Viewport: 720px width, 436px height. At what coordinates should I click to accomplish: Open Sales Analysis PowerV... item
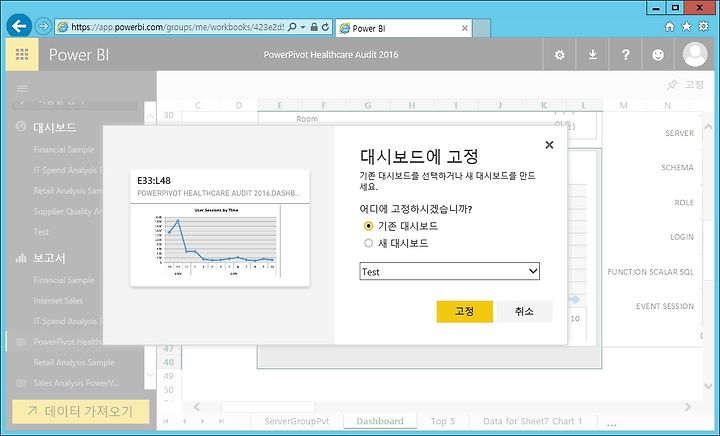76,383
